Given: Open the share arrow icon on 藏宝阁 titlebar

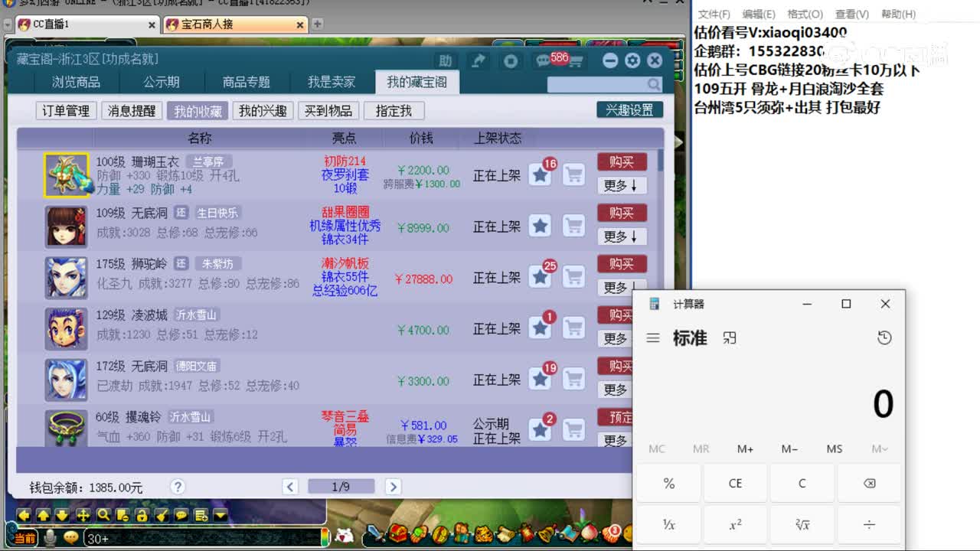Looking at the screenshot, I should click(479, 60).
